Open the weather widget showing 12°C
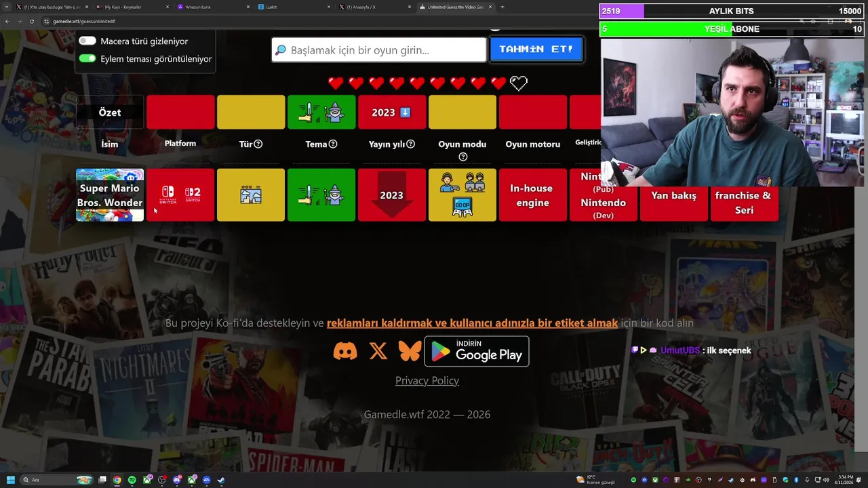The height and width of the screenshot is (488, 868). click(x=595, y=480)
